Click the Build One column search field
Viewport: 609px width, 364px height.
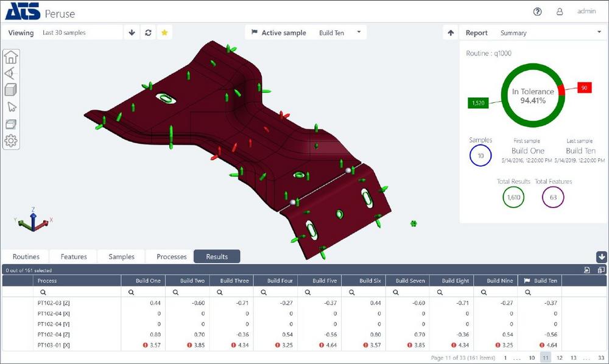point(143,292)
